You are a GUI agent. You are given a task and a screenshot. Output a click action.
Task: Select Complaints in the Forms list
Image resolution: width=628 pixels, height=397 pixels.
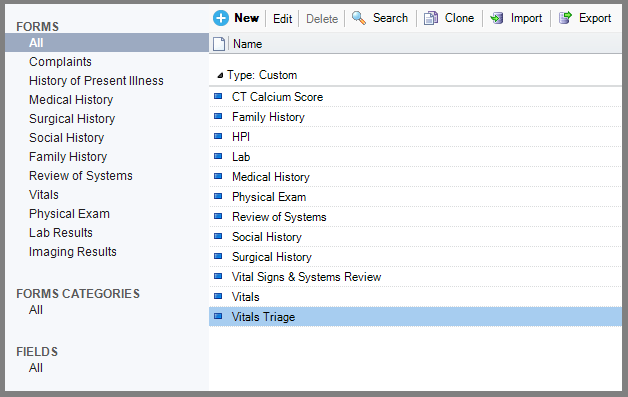60,62
